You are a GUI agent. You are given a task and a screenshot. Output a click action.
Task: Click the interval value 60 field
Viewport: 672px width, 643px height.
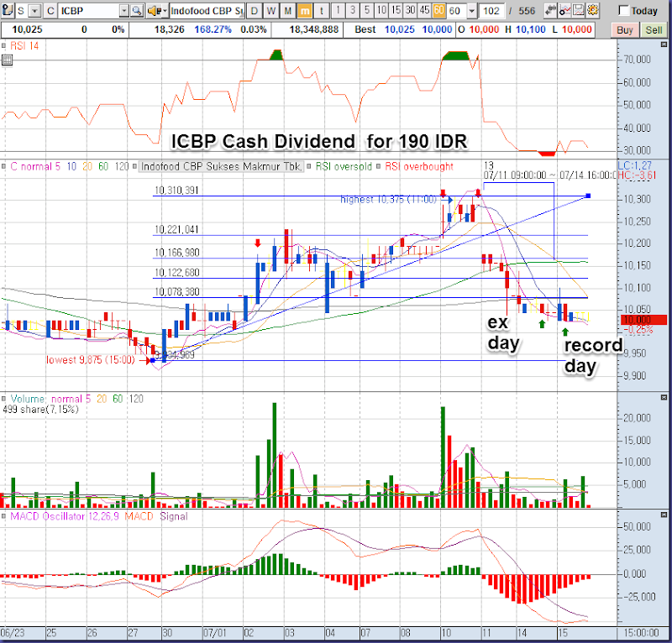pyautogui.click(x=457, y=11)
